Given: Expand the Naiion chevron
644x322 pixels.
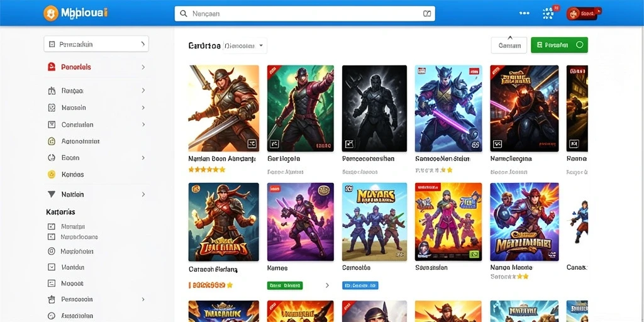Looking at the screenshot, I should point(143,194).
